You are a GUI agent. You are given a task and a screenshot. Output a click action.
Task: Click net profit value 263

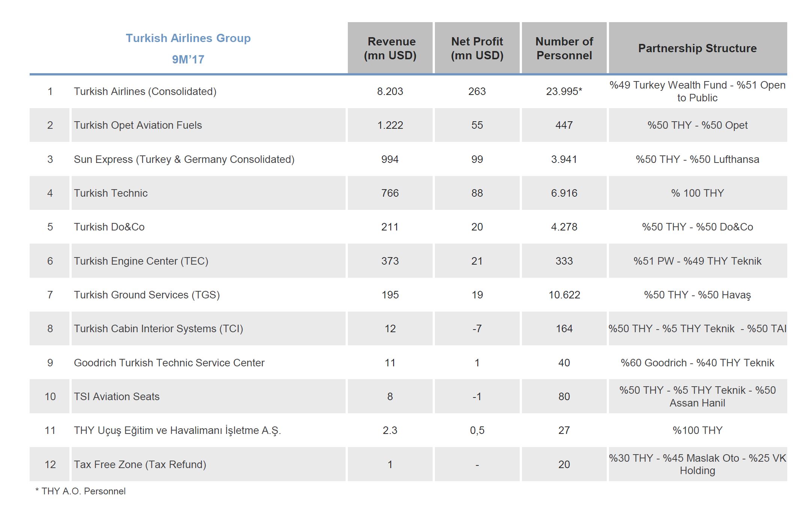477,92
